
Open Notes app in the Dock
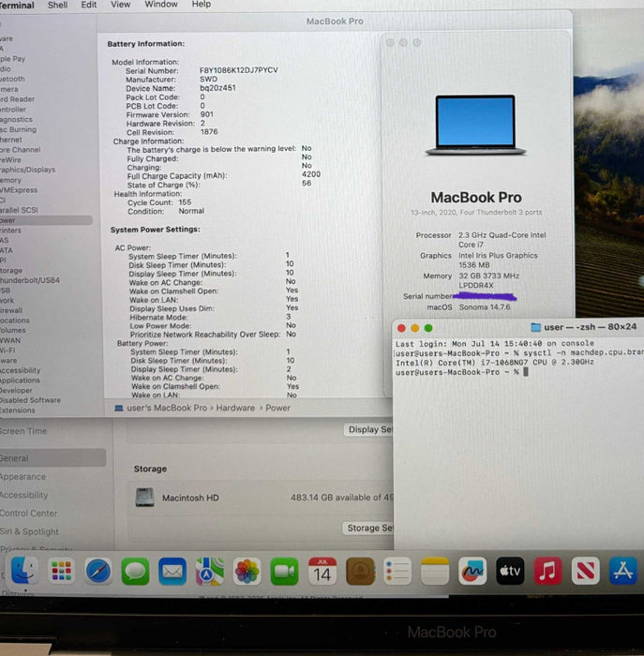435,571
